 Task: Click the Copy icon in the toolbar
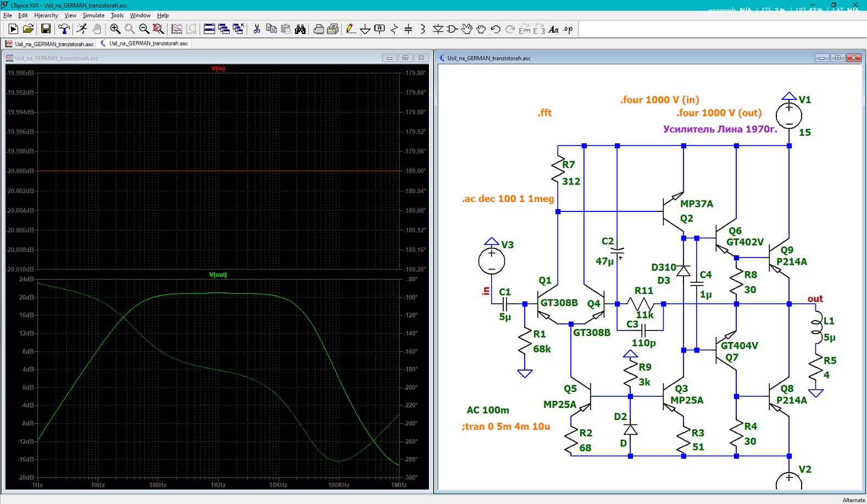(271, 29)
